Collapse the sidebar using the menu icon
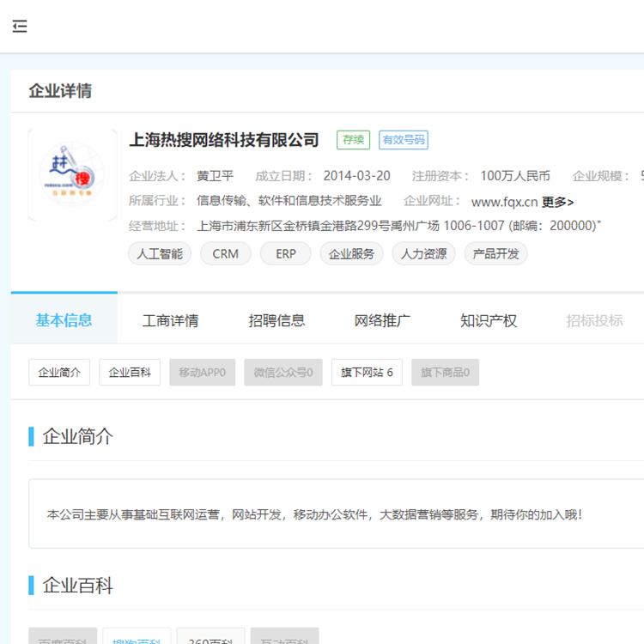The image size is (644, 644). click(20, 27)
